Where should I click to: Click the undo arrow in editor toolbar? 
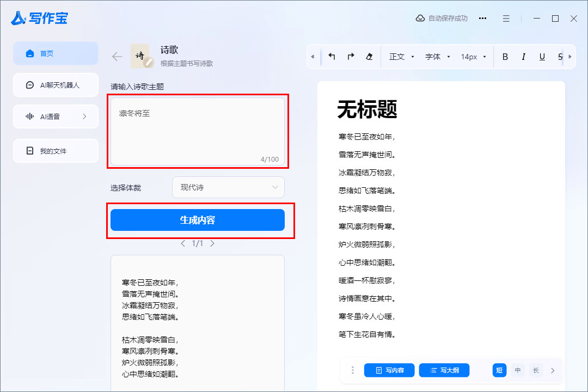[x=332, y=57]
